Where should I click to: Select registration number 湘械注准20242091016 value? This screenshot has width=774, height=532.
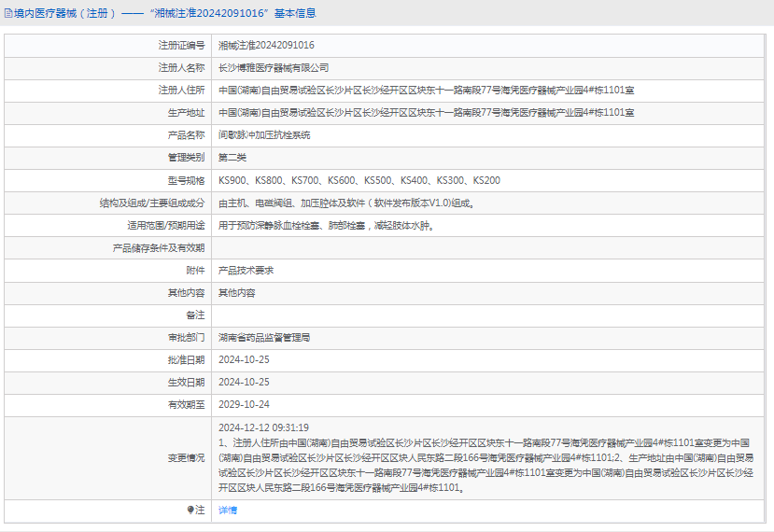[x=266, y=46]
